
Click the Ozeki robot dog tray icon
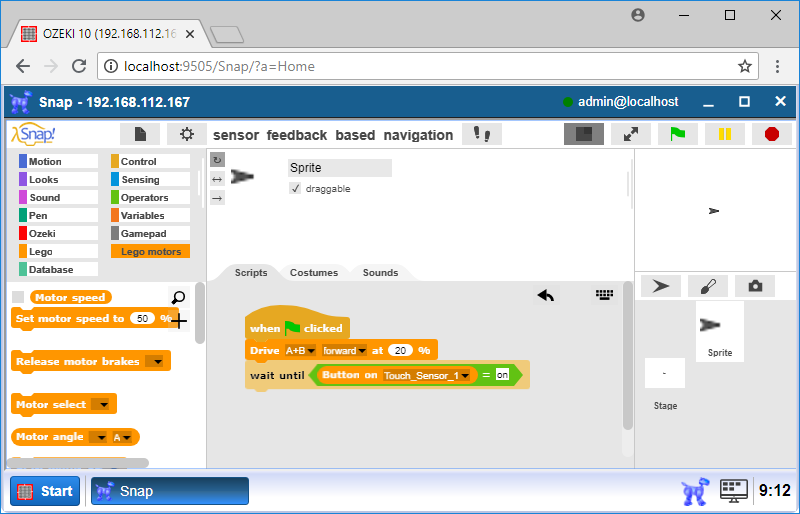pyautogui.click(x=695, y=491)
